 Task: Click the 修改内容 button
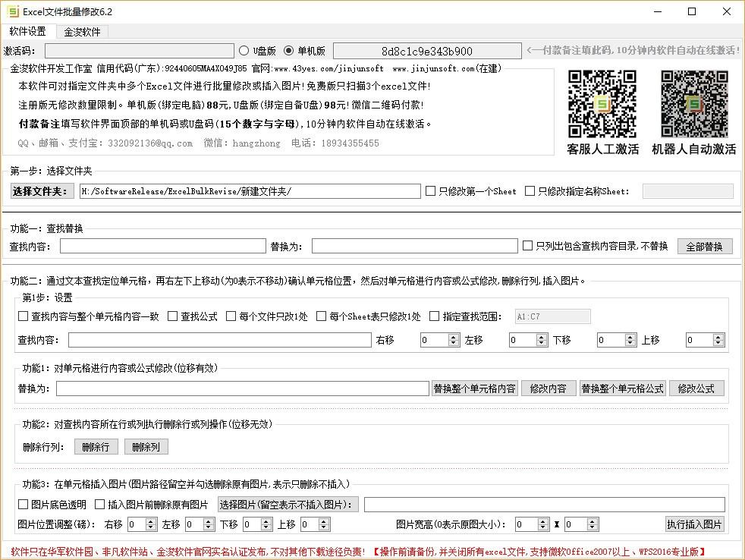[549, 389]
